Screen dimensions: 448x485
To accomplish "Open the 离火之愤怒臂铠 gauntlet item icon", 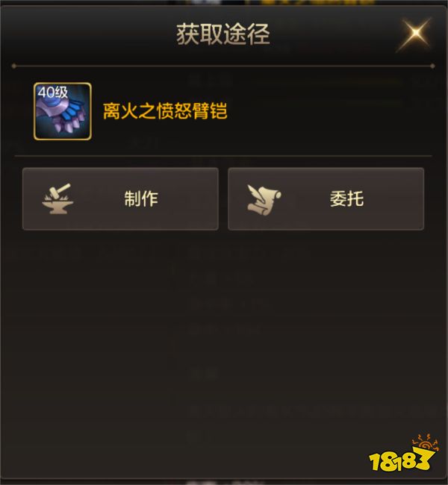I will click(x=62, y=111).
